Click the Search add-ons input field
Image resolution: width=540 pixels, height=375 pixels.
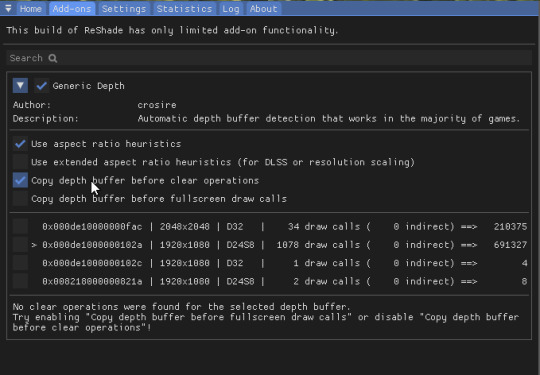tap(269, 58)
